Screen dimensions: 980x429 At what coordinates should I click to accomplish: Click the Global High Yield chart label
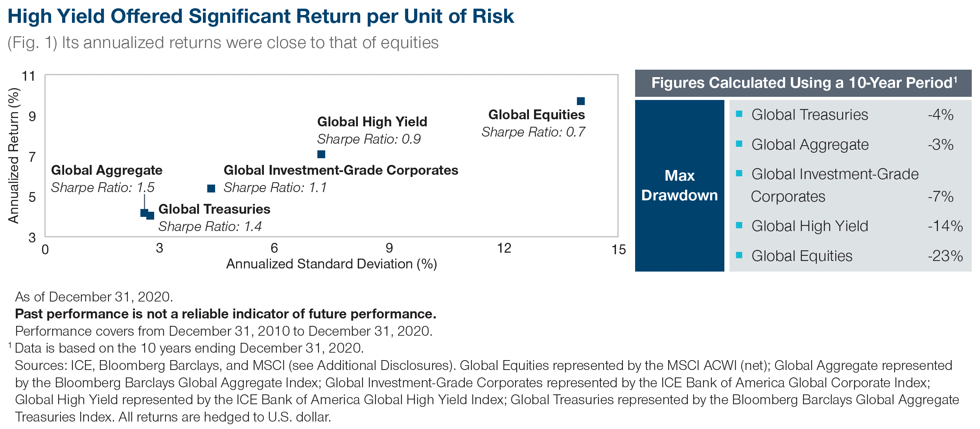372,122
